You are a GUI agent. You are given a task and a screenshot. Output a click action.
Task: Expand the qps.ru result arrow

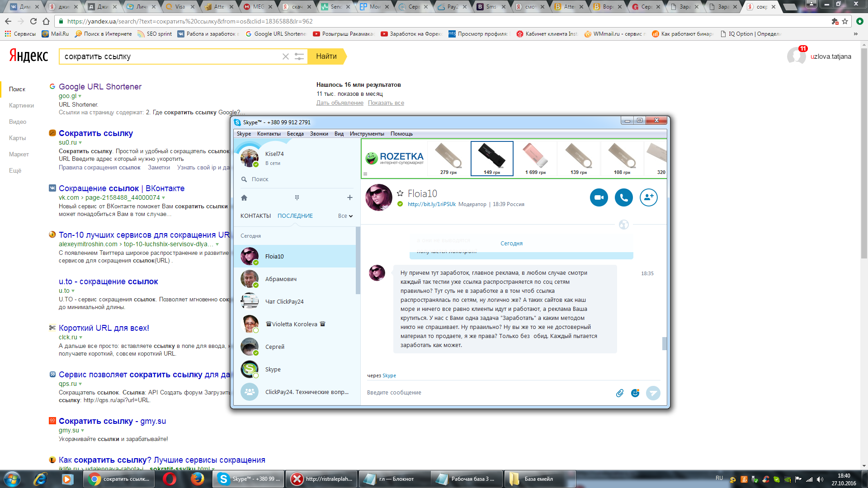pyautogui.click(x=80, y=384)
